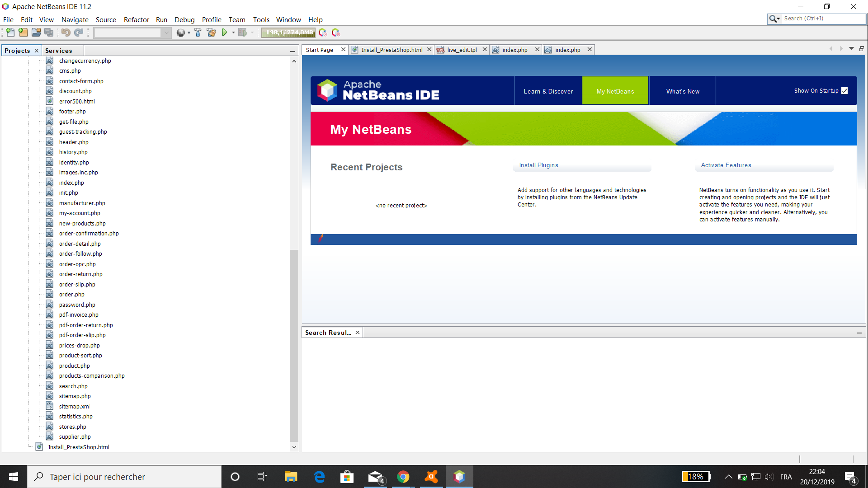The height and width of the screenshot is (488, 868).
Task: Switch to the Services tab
Action: coord(58,51)
